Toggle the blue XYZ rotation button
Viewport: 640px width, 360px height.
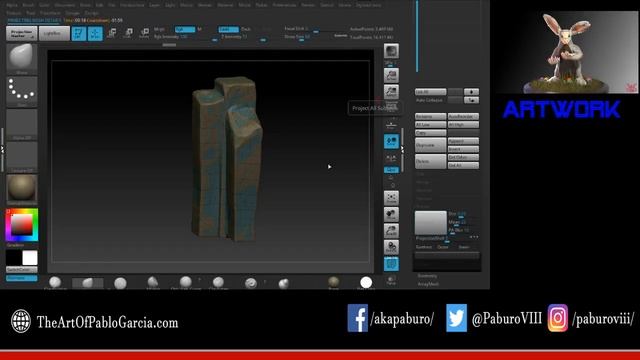[x=391, y=170]
